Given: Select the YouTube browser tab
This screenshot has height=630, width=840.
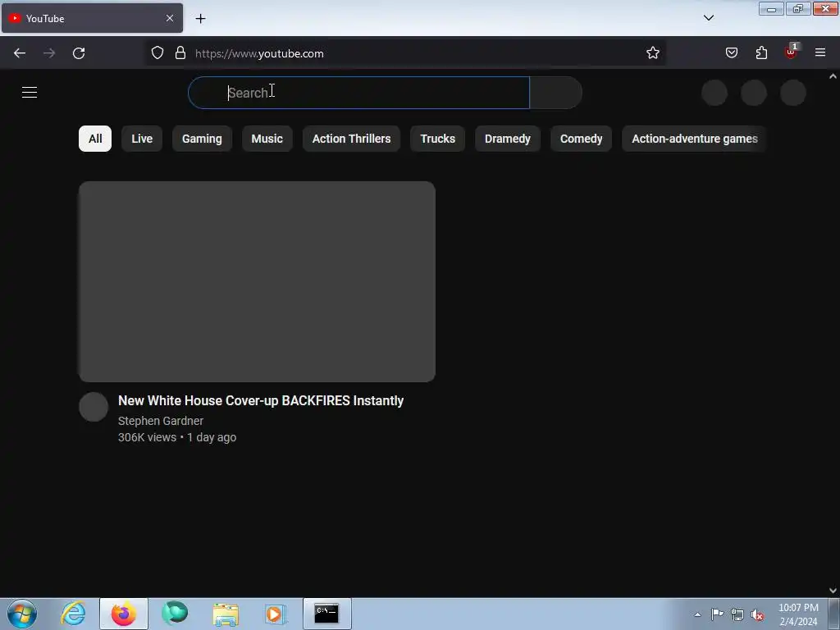Looking at the screenshot, I should [92, 18].
